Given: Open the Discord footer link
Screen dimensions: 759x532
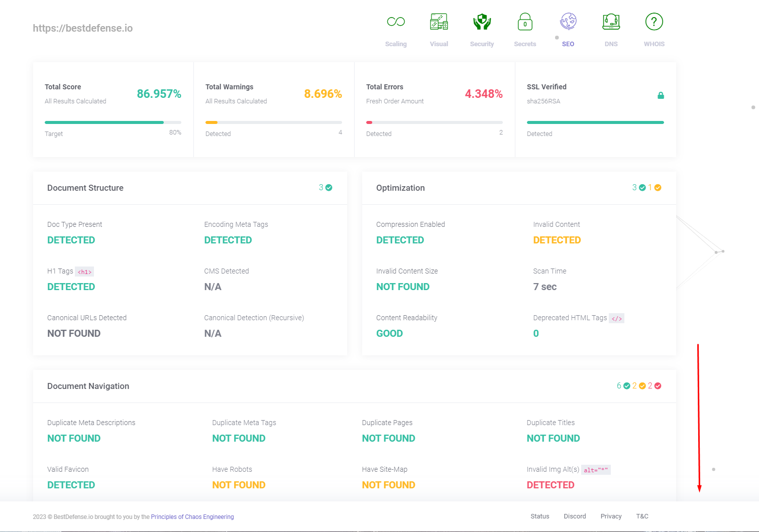Looking at the screenshot, I should (575, 516).
